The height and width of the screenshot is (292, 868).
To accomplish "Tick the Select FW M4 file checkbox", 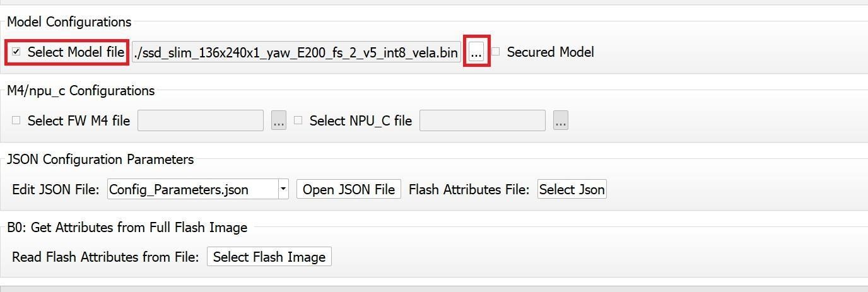I will 16,120.
